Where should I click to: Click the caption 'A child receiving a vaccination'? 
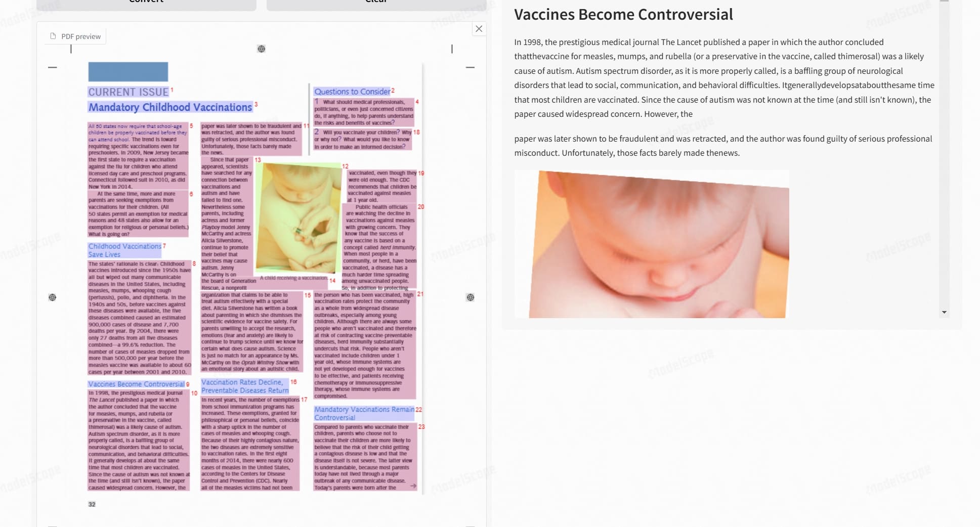(x=293, y=278)
